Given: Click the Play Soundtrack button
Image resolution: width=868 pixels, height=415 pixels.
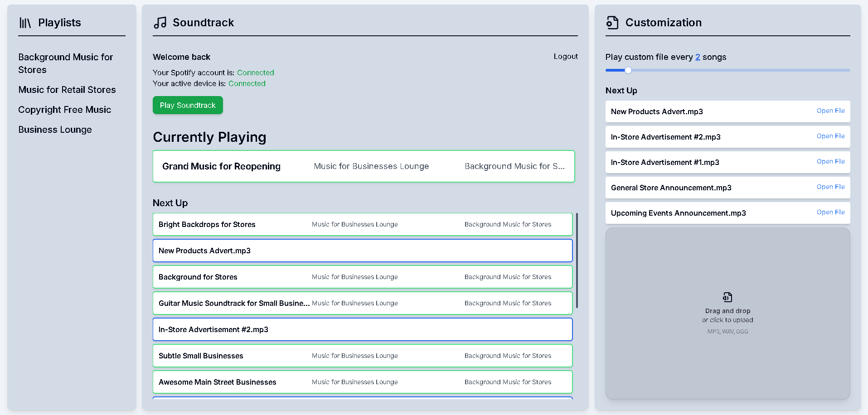Looking at the screenshot, I should (188, 105).
